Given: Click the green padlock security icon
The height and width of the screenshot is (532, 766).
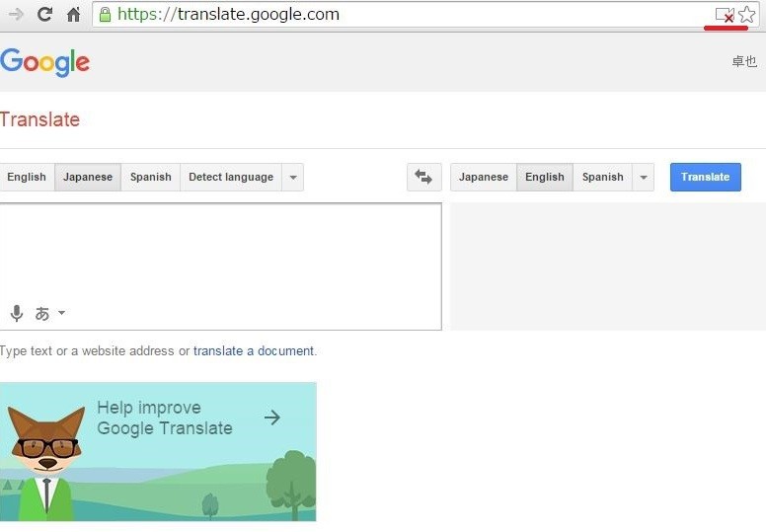Looking at the screenshot, I should click(x=105, y=14).
